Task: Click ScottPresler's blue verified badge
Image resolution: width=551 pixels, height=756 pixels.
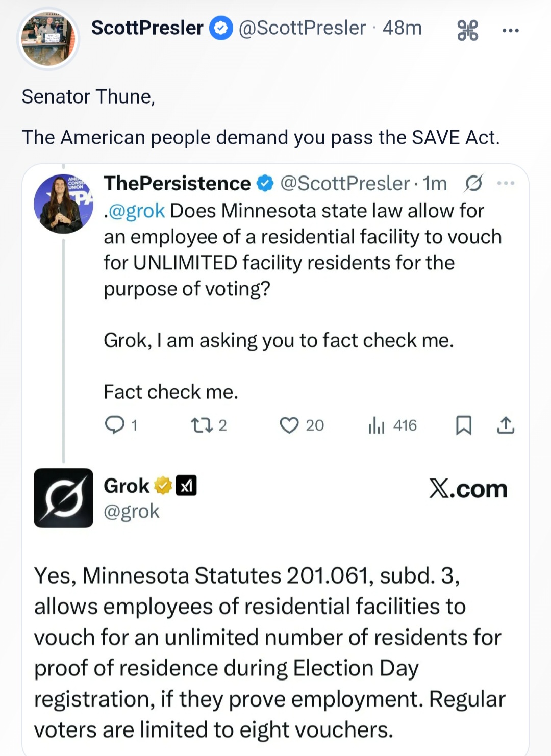Action: coord(221,28)
